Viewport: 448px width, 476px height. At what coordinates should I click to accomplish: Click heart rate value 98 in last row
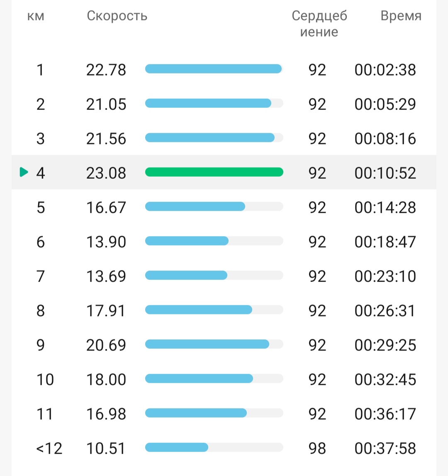click(317, 448)
